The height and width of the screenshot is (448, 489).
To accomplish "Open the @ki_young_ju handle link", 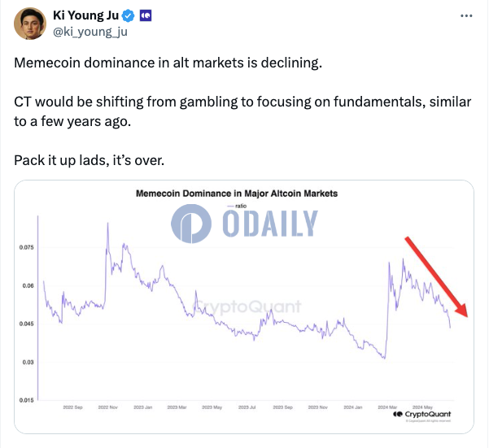I will click(90, 32).
